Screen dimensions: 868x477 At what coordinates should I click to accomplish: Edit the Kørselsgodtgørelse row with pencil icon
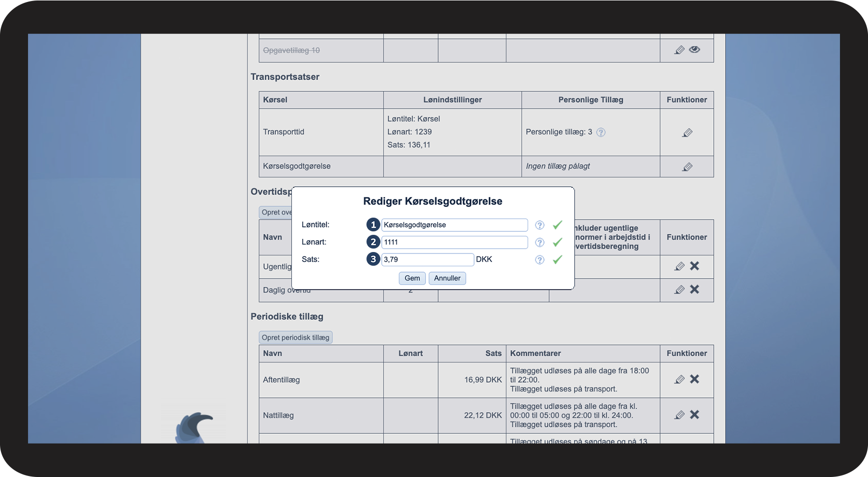tap(687, 167)
